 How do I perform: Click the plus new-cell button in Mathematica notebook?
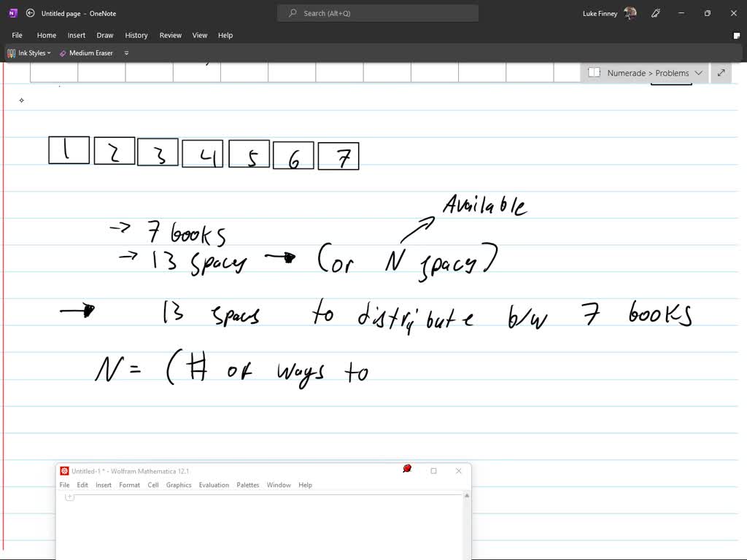tap(69, 497)
